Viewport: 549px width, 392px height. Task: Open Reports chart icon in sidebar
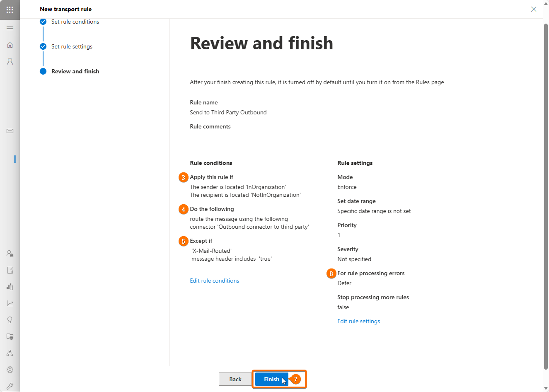(10, 303)
